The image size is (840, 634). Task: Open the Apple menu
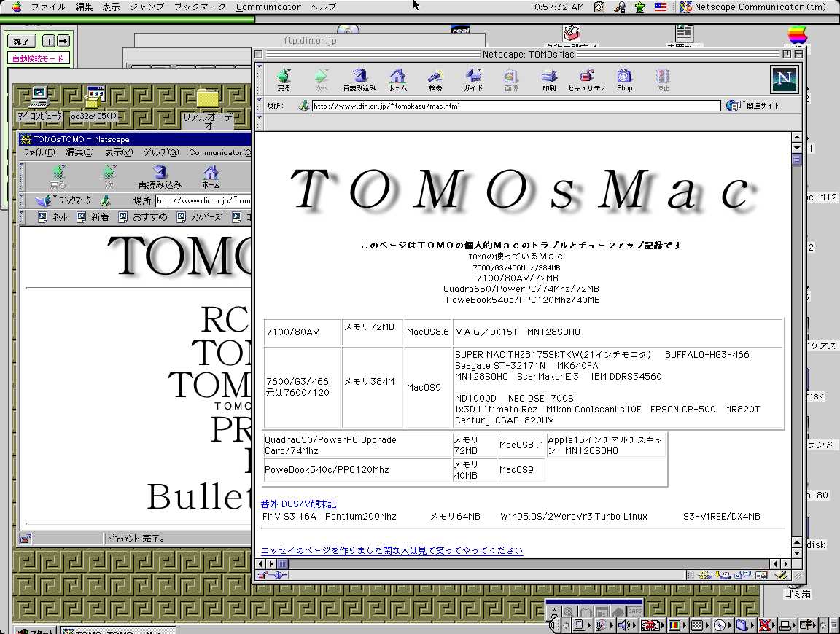coord(17,7)
